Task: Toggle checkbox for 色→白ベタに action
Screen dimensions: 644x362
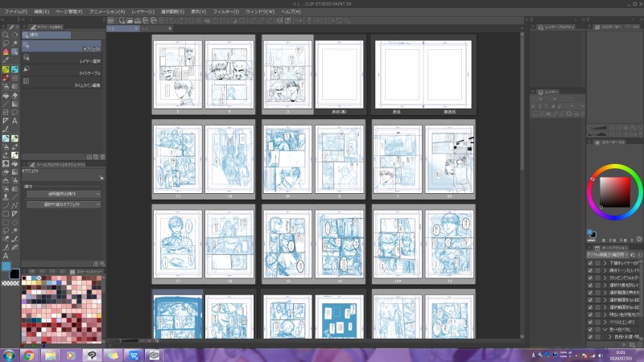Action: 590,330
